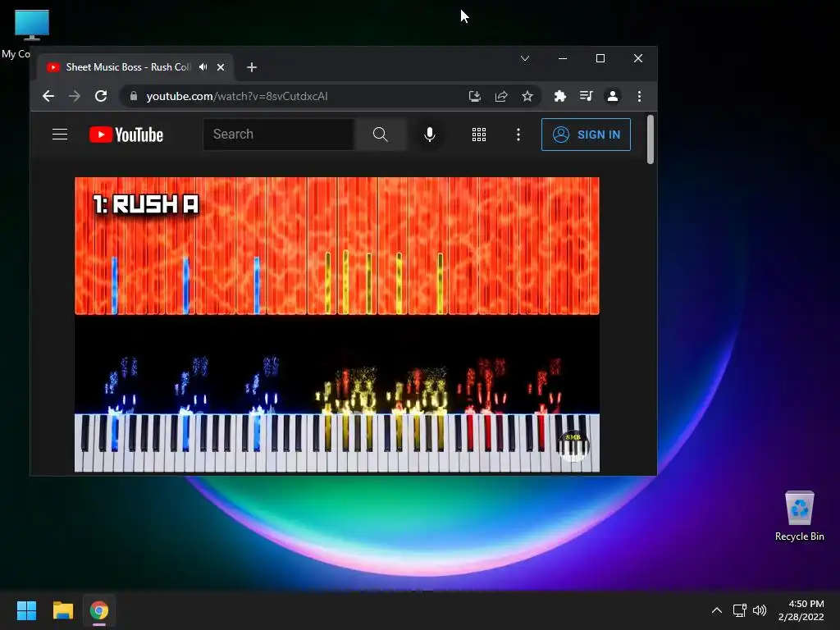Open the clock showing 4:50 PM

tap(801, 610)
